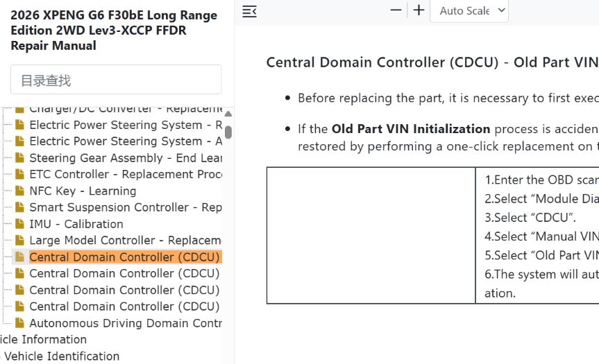Click document icon beside Autonomous Driving Domain
The image size is (599, 364).
pos(20,323)
